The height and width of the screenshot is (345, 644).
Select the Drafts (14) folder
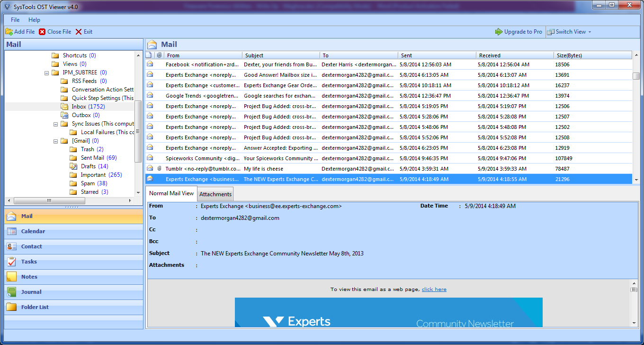(x=94, y=166)
